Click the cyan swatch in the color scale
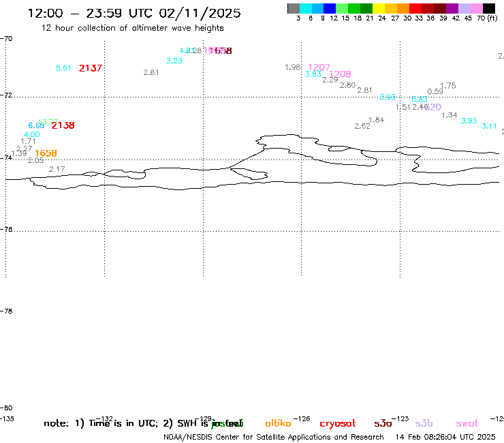504x443 pixels. (x=306, y=8)
